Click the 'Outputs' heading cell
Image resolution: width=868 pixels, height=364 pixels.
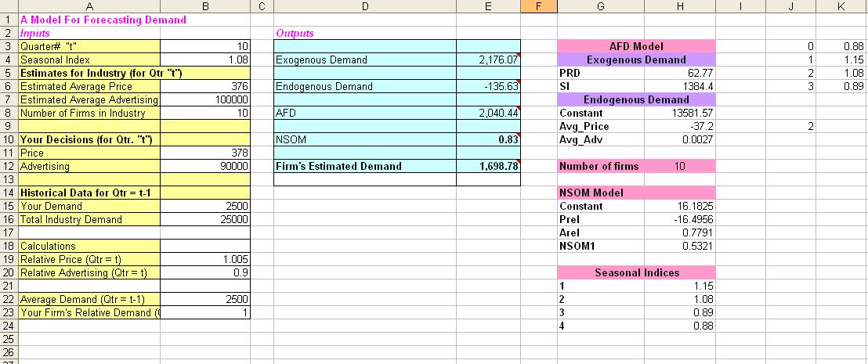pyautogui.click(x=365, y=33)
